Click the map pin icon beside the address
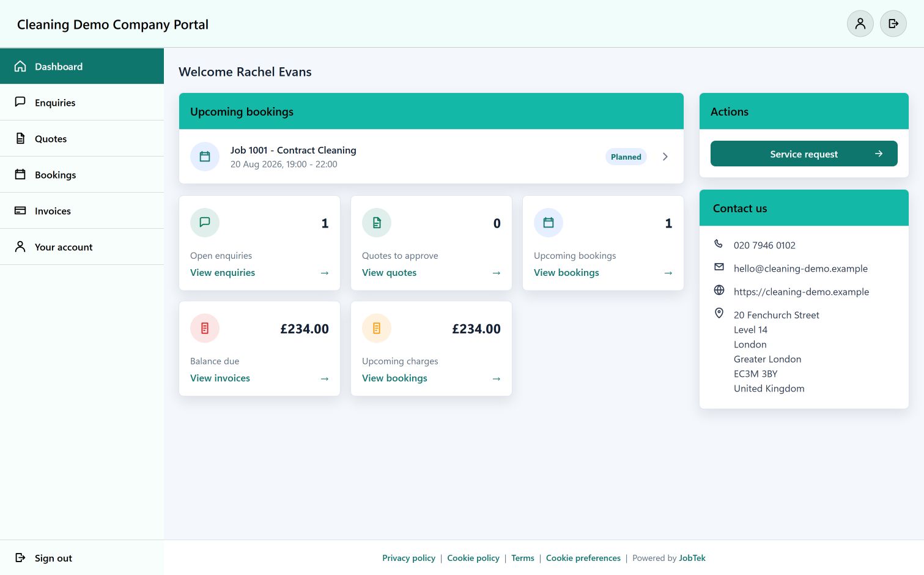 click(x=719, y=313)
